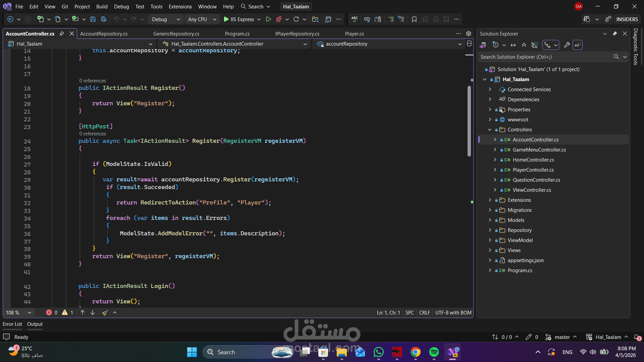Switch to Program.cs tab
644x362 pixels.
coord(237,34)
